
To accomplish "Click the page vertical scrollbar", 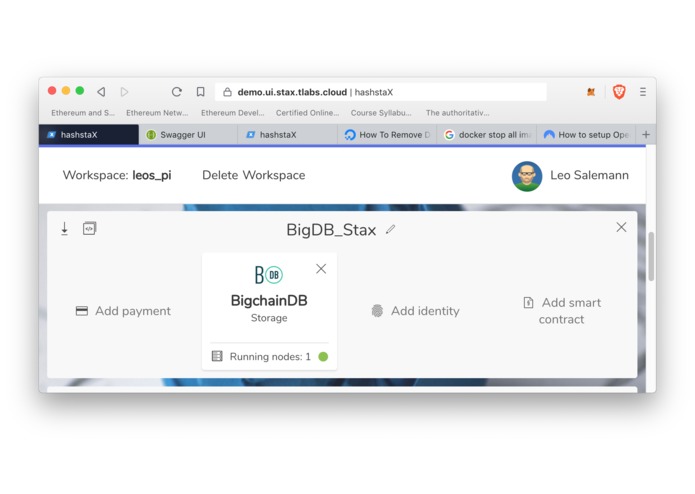I will coord(651,256).
